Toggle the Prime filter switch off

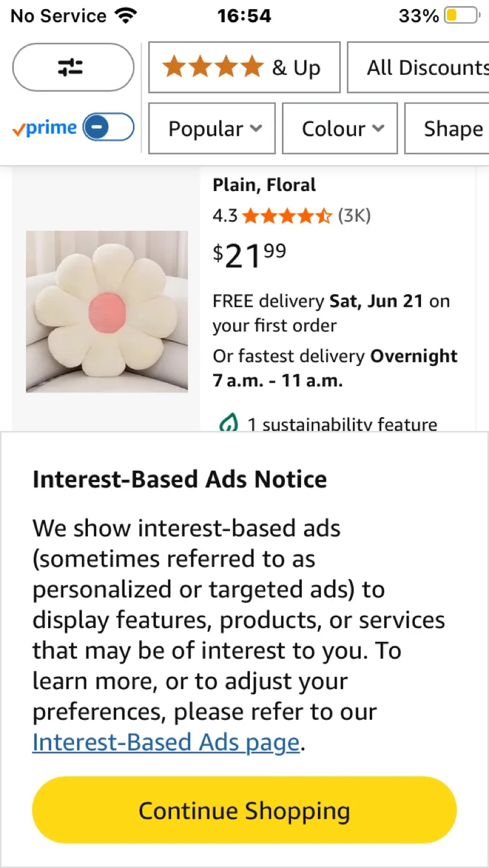pyautogui.click(x=107, y=128)
